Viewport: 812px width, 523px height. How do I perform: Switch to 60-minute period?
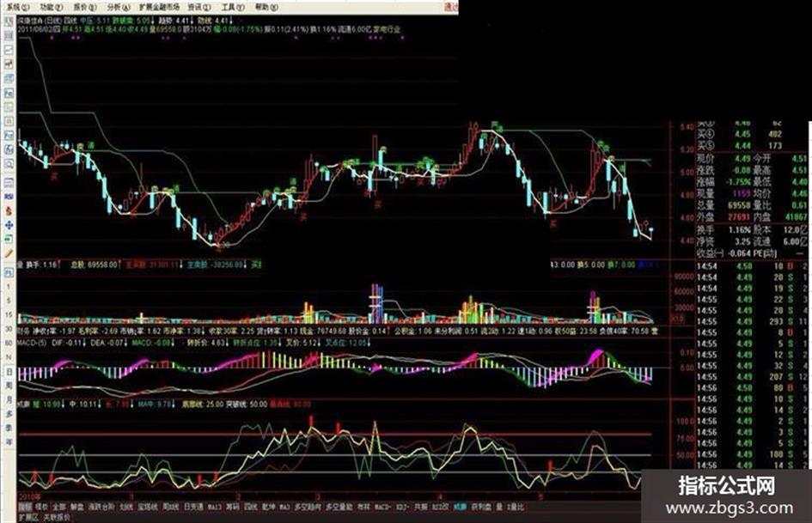click(9, 343)
